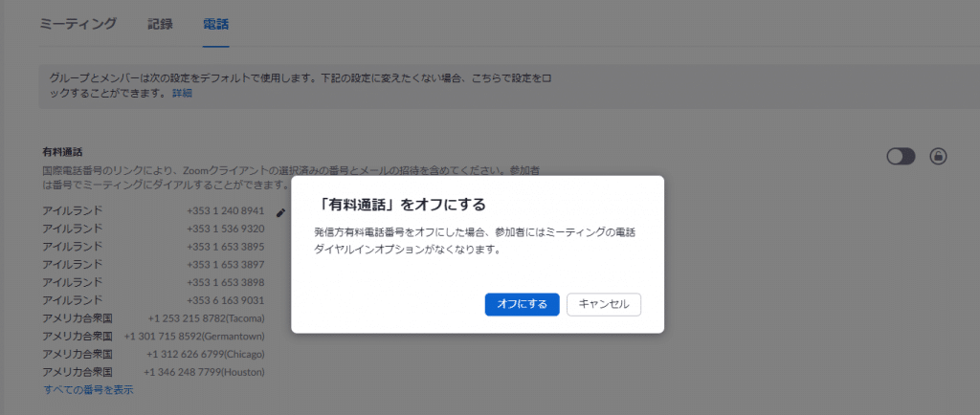Toggle the 有料通話 switch

pos(901,157)
